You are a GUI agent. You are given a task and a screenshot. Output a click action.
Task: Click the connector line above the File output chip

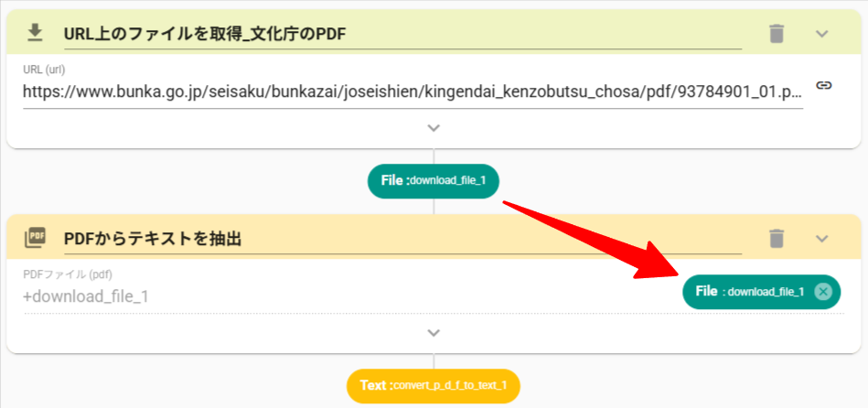(x=434, y=156)
